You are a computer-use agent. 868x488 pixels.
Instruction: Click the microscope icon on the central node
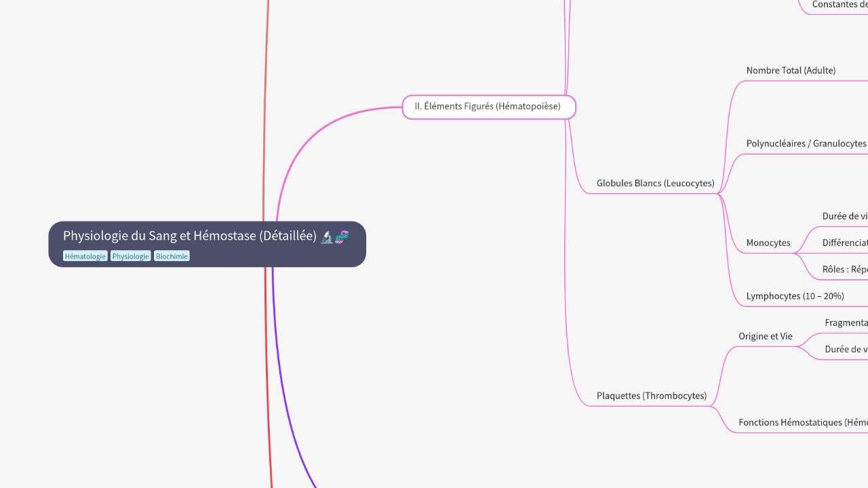pos(326,236)
